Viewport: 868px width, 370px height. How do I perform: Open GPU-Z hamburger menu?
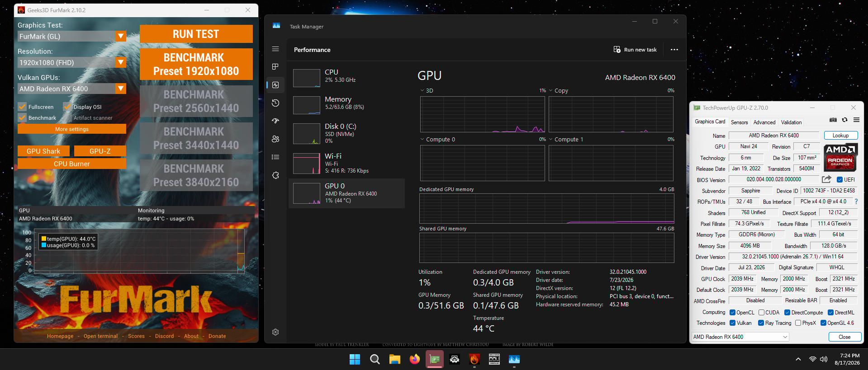856,120
